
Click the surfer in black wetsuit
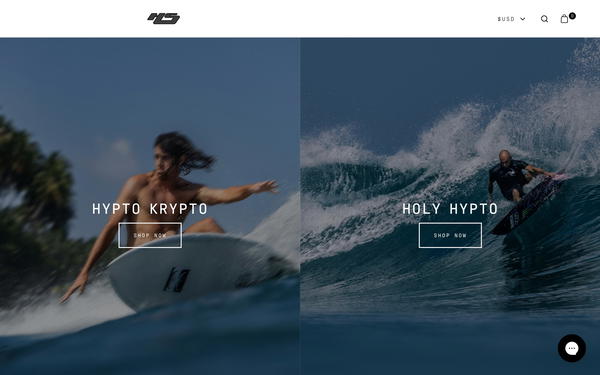click(513, 174)
